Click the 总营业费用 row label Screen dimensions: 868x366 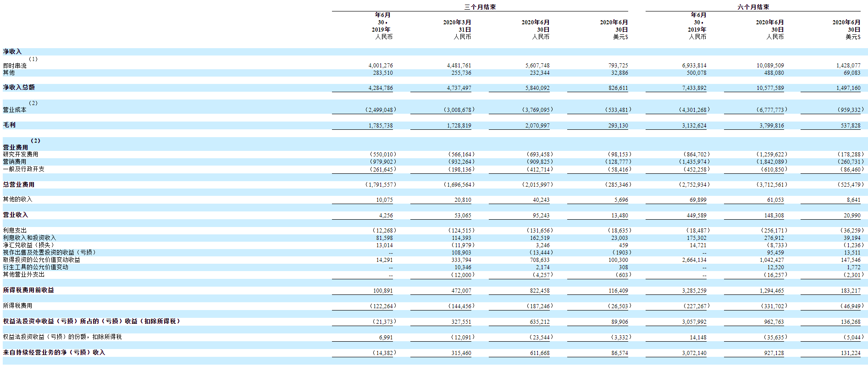[19, 184]
